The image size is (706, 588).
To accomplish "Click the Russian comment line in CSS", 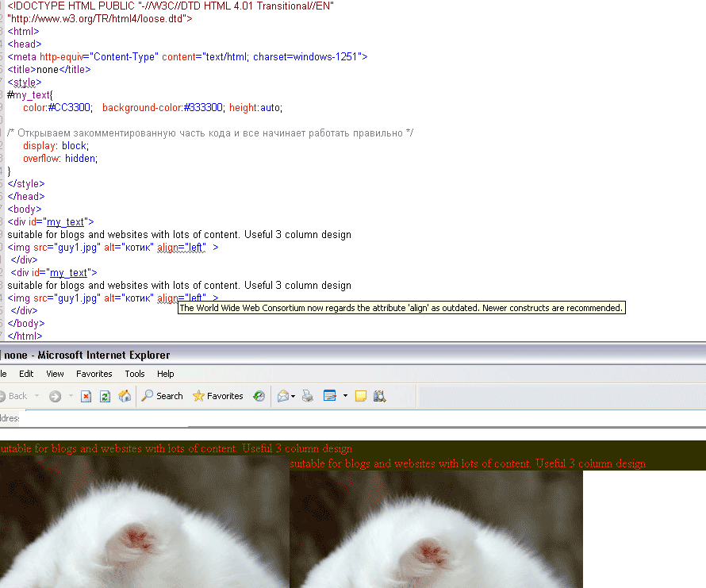I will pyautogui.click(x=210, y=133).
